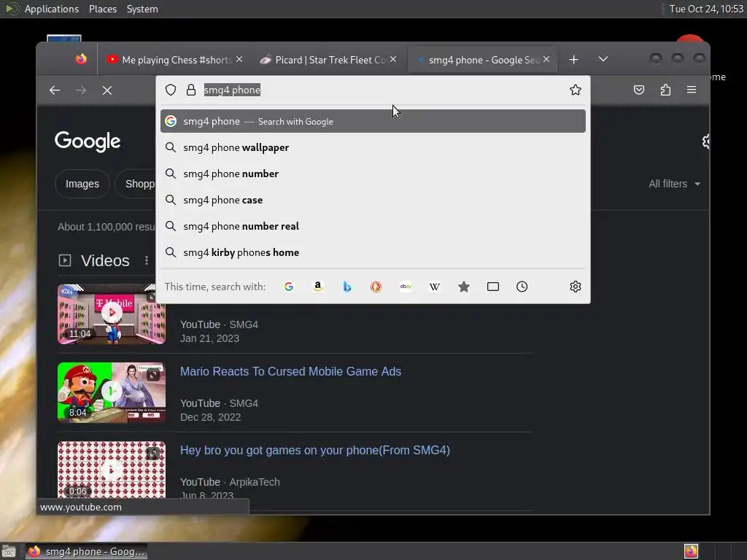Open Videos section three-dot menu

coord(146,260)
